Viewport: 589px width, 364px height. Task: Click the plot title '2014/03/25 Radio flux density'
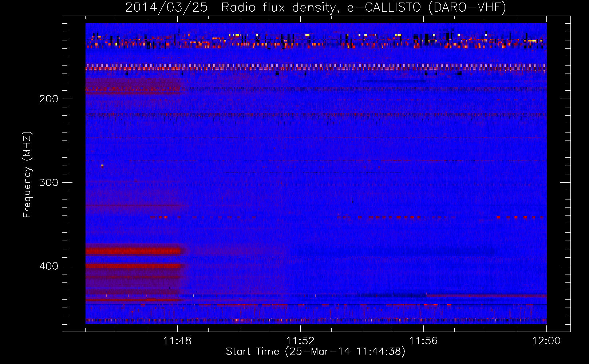[x=316, y=7]
